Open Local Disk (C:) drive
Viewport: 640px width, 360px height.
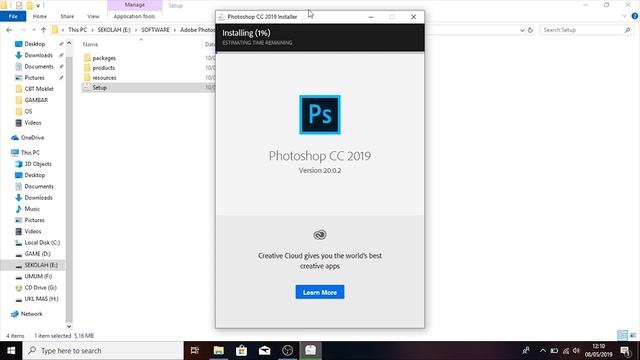tap(42, 242)
